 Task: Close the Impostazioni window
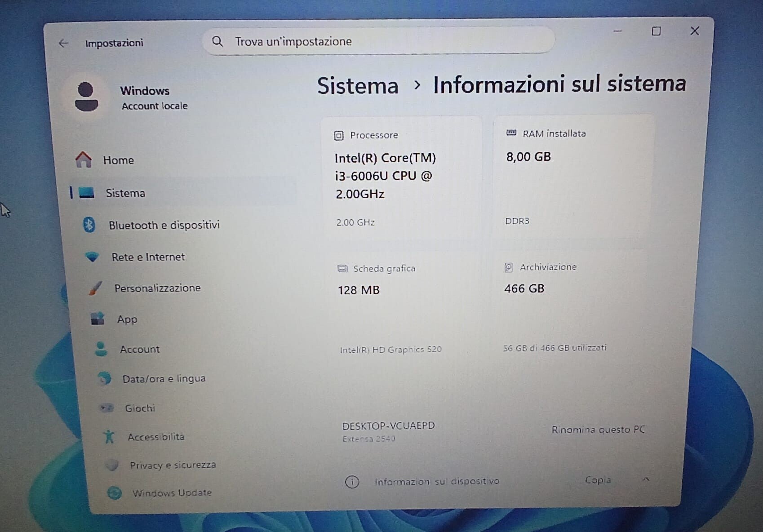click(x=695, y=31)
